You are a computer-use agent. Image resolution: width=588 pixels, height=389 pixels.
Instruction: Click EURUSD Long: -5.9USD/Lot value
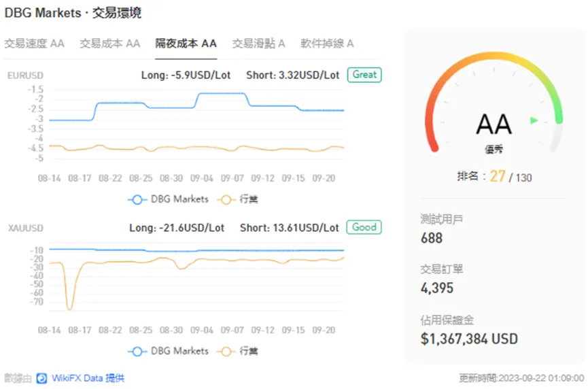click(x=186, y=75)
